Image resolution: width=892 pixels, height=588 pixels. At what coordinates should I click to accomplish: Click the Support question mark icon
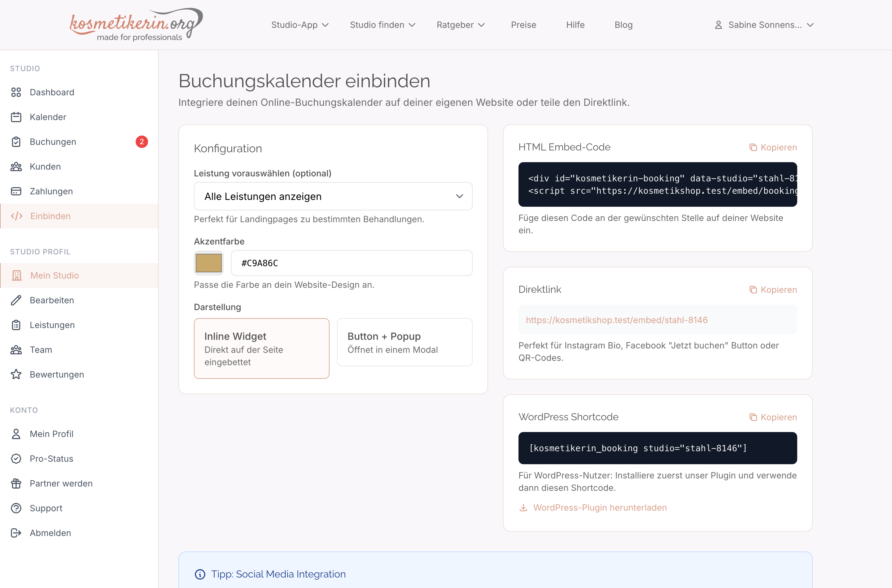[x=16, y=508]
